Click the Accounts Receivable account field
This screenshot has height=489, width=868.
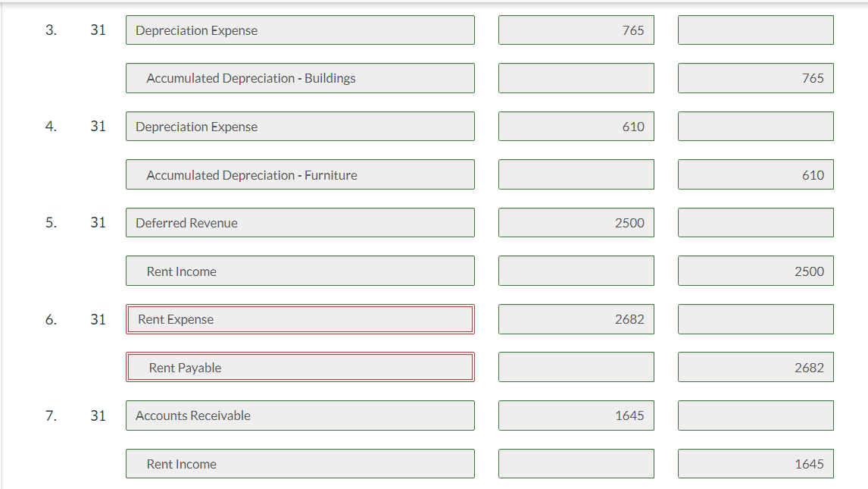click(x=300, y=415)
